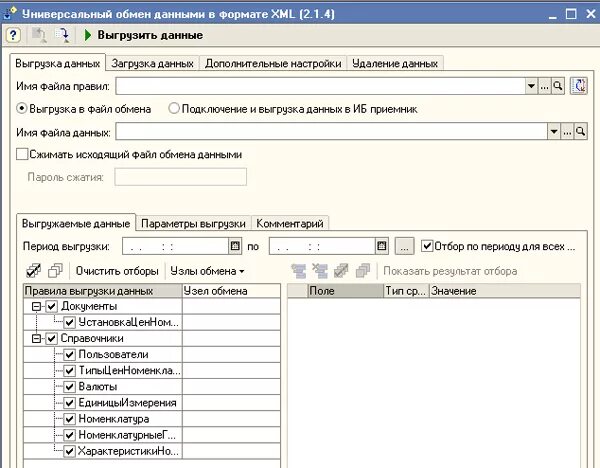Click the Пароль сжатия password field
600x468 pixels.
(x=181, y=177)
